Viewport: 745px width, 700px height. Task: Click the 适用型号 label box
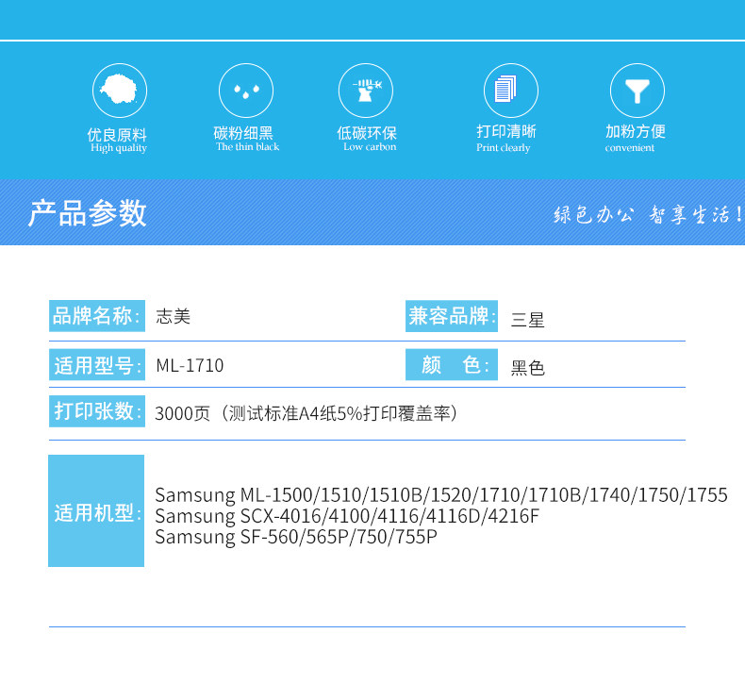click(x=97, y=364)
